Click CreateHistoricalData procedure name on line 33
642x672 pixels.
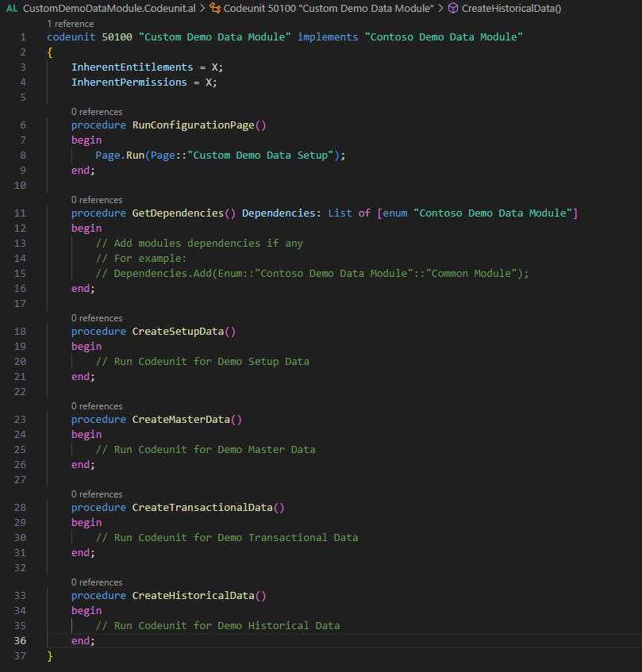pos(193,596)
